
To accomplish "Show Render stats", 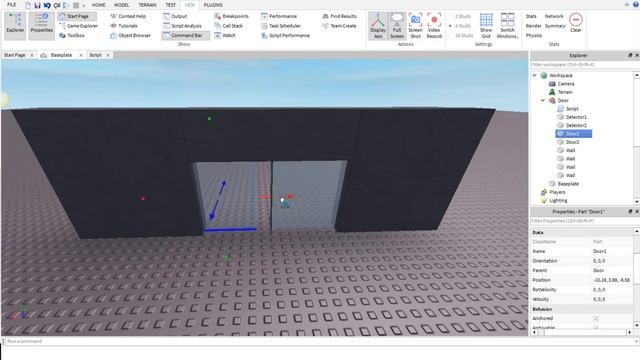I will (533, 26).
